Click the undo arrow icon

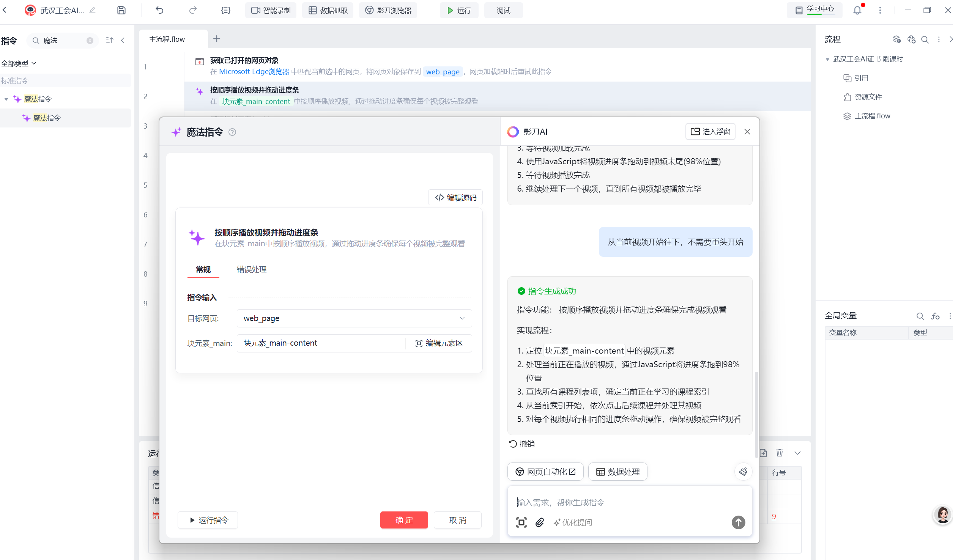pyautogui.click(x=159, y=10)
